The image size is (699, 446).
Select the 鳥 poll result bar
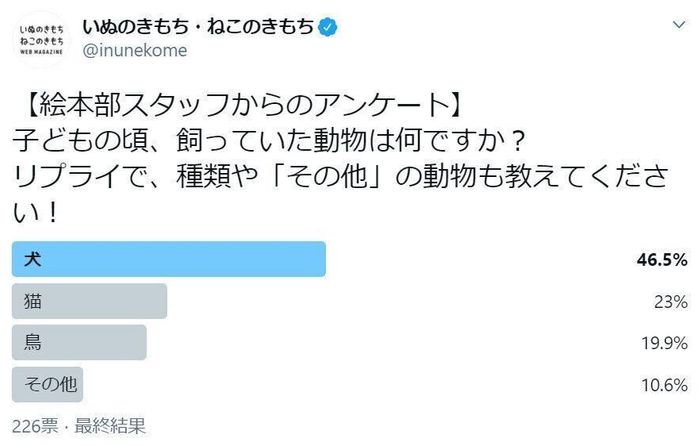78,342
